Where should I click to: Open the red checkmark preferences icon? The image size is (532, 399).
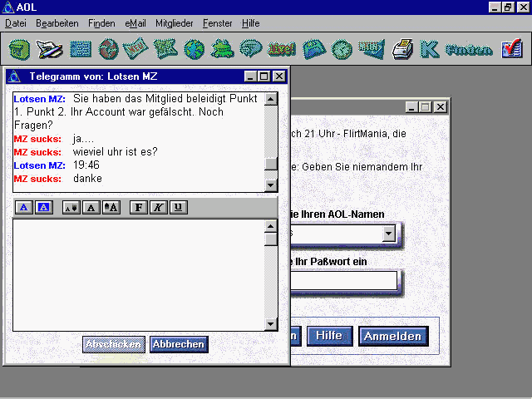[x=512, y=48]
